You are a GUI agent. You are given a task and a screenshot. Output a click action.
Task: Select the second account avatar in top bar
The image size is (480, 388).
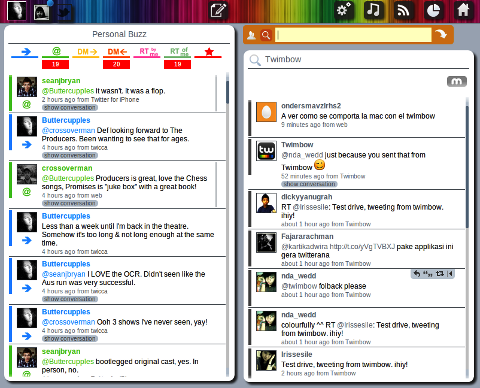point(42,12)
